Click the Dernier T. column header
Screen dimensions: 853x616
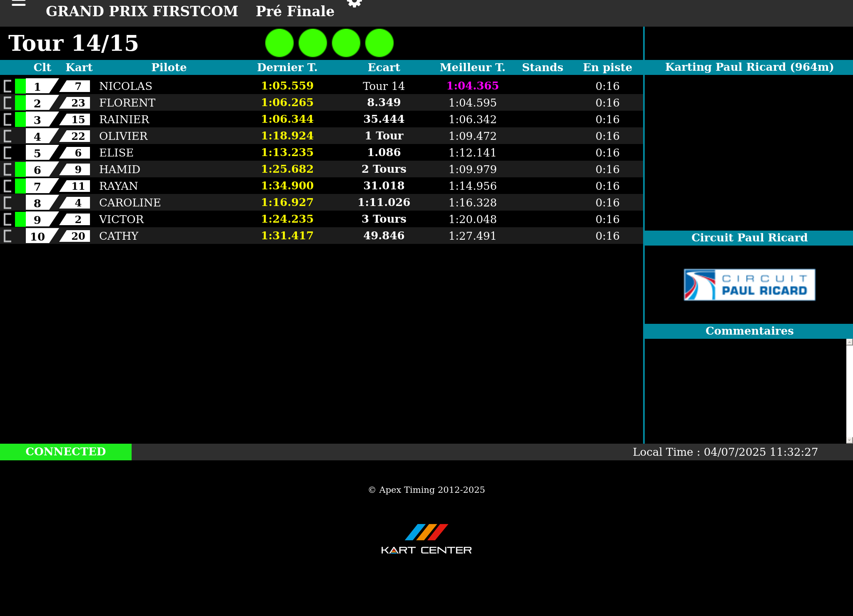click(x=287, y=67)
